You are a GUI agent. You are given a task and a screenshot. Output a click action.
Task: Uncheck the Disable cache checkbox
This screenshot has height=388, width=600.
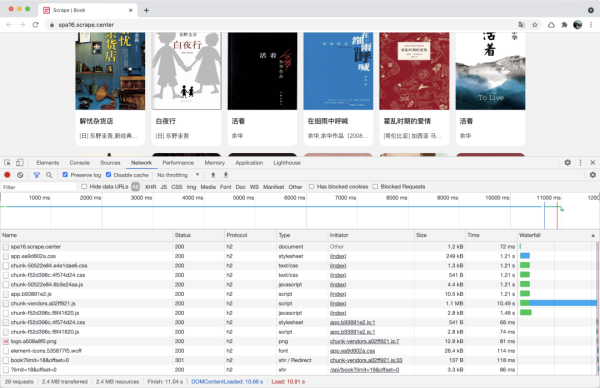pyautogui.click(x=109, y=174)
